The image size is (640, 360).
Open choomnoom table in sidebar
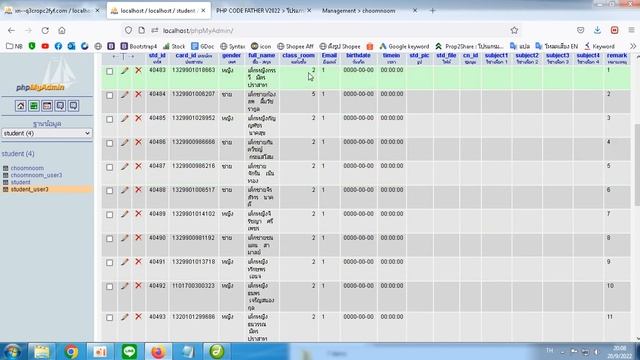point(27,168)
